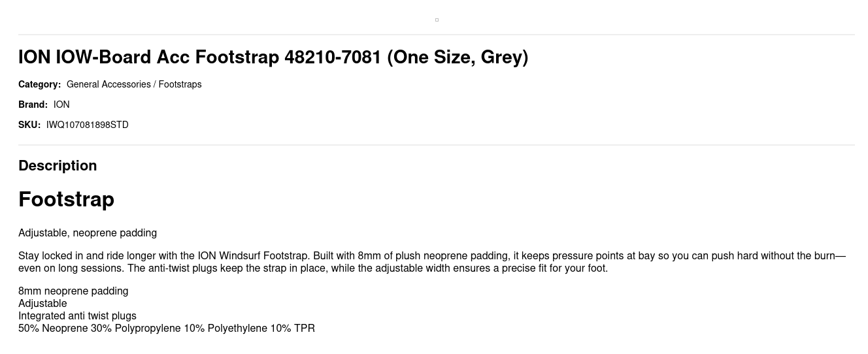868x354 pixels.
Task: Click (One Size, Grey) in the title
Action: [458, 57]
